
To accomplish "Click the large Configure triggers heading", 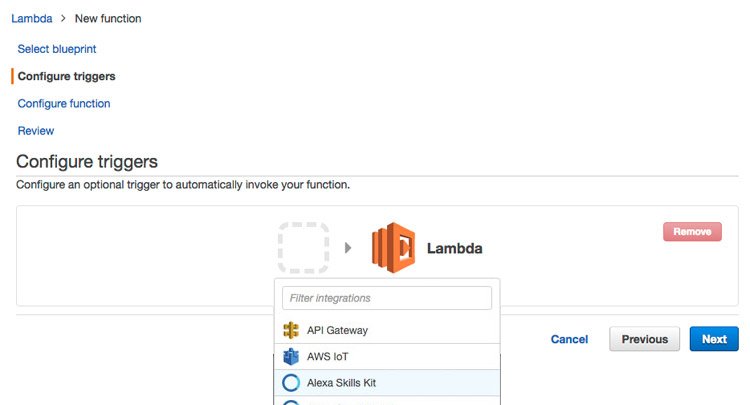I will tap(87, 161).
